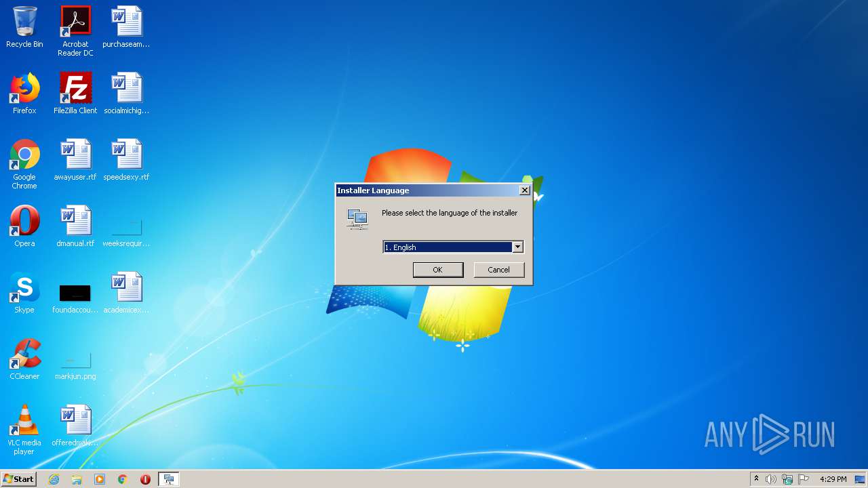Viewport: 868px width, 488px height.
Task: Open Windows Explorer folder on the taskbar
Action: pyautogui.click(x=77, y=479)
